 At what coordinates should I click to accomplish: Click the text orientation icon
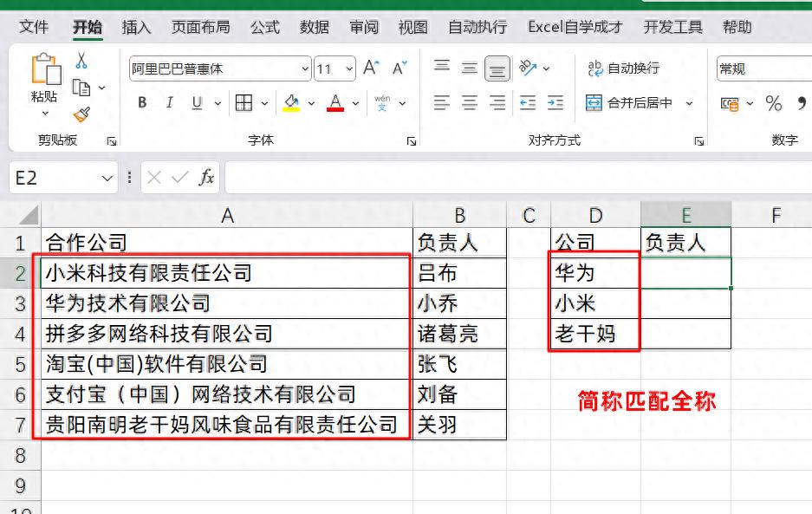(x=528, y=68)
